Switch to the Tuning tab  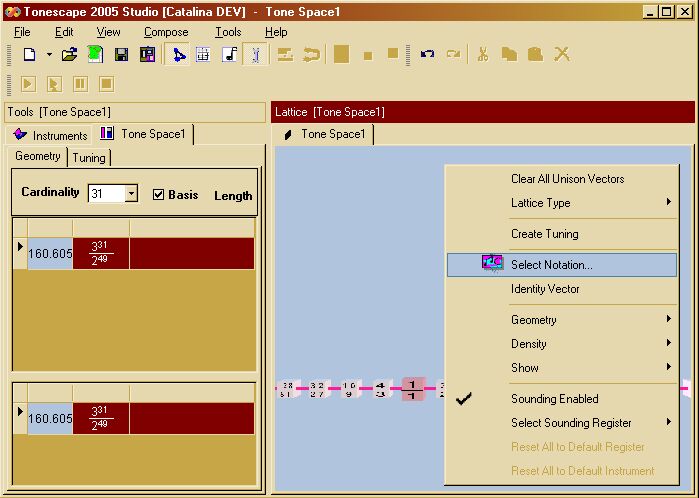coord(89,157)
